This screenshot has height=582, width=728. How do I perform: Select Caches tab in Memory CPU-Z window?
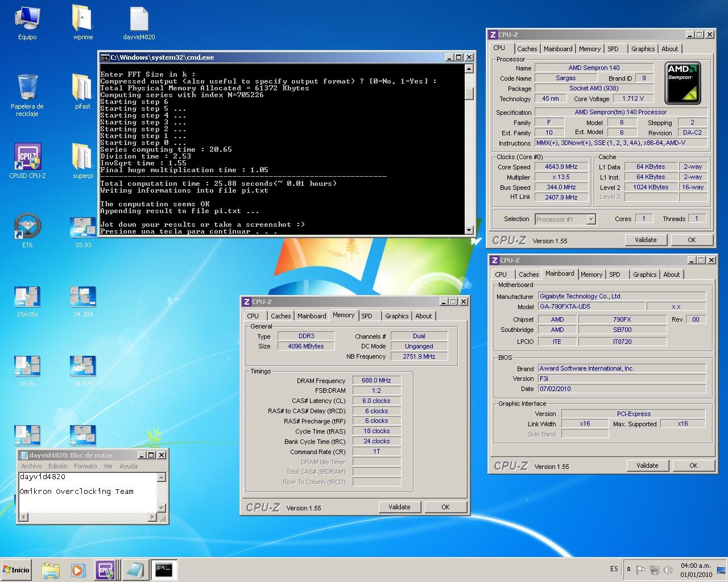click(281, 316)
